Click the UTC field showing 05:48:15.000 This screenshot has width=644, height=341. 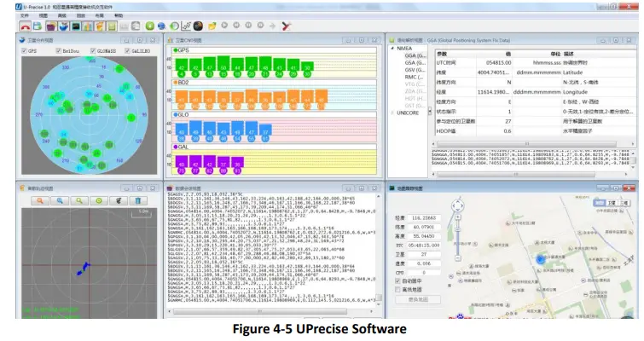[x=424, y=245]
